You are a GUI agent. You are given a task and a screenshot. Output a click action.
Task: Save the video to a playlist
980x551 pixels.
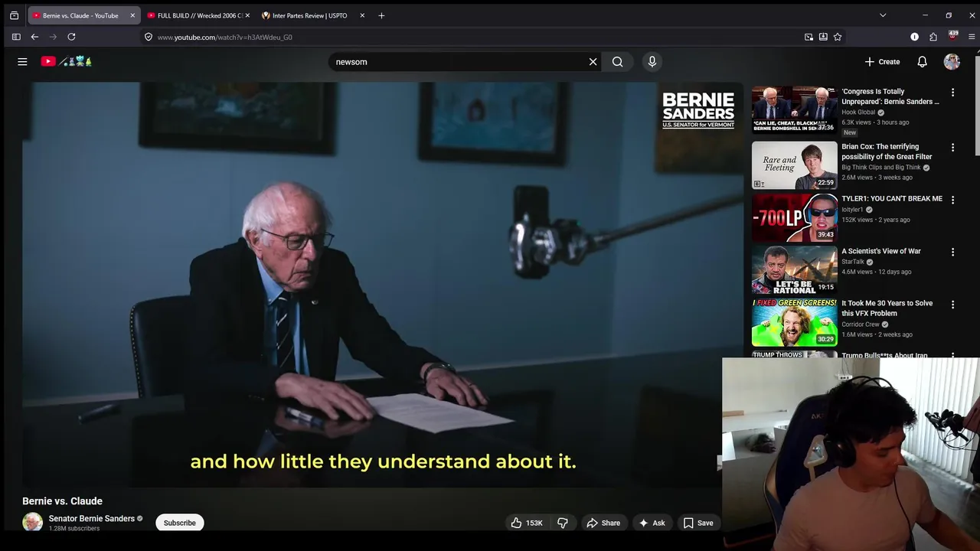tap(698, 523)
